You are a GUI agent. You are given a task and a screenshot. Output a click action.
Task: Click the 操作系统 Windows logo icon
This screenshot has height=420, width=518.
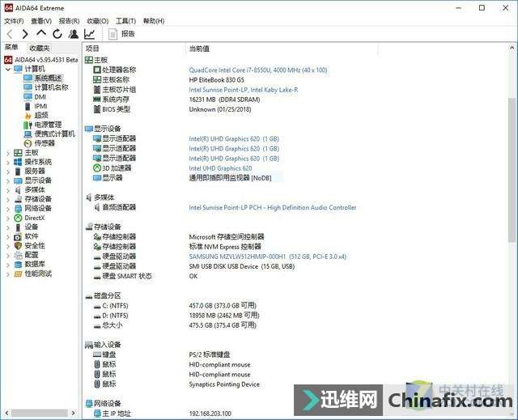tap(18, 162)
